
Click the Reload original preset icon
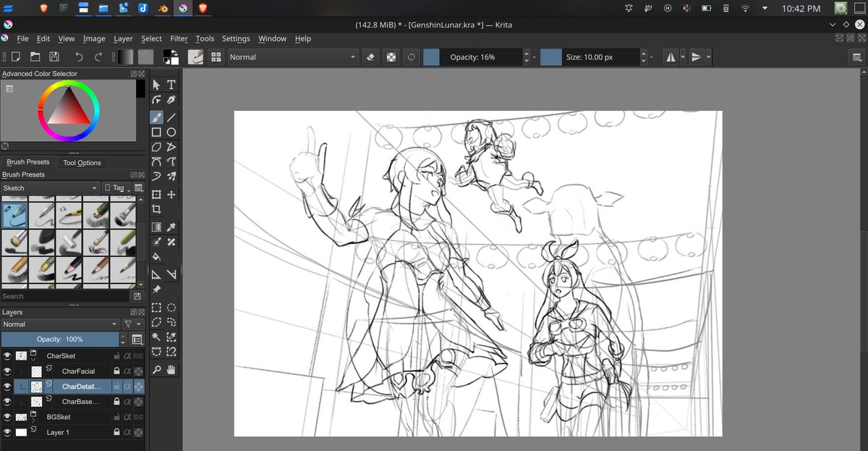(x=411, y=57)
